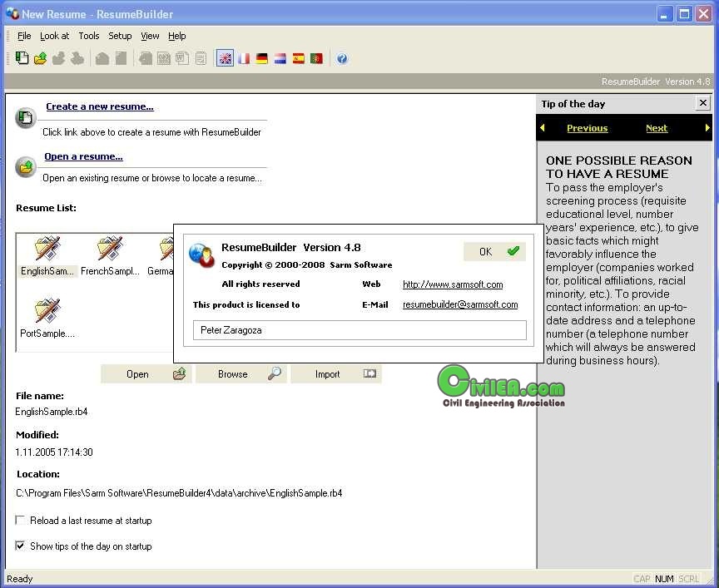Click the disabled Word export toolbar icon
This screenshot has height=588, width=719.
182,58
